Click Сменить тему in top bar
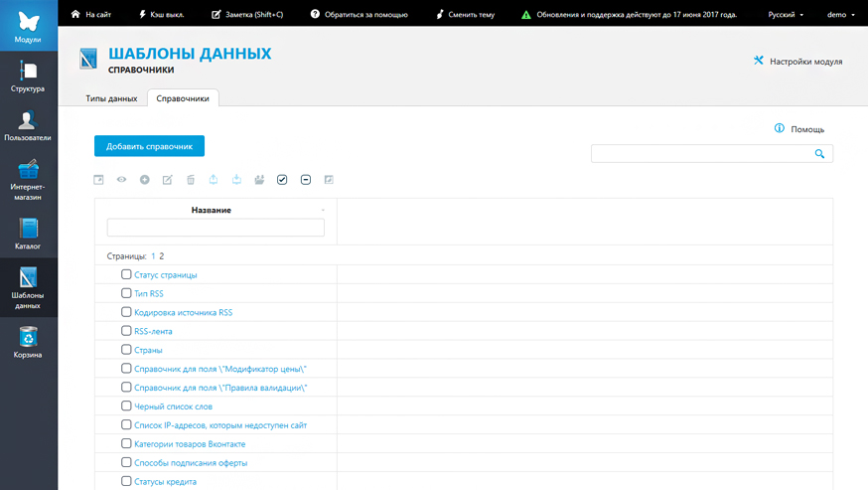This screenshot has height=490, width=868. point(465,14)
